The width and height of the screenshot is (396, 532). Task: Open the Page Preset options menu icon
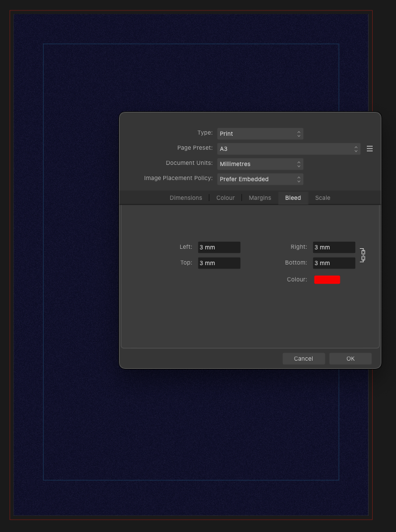[369, 149]
